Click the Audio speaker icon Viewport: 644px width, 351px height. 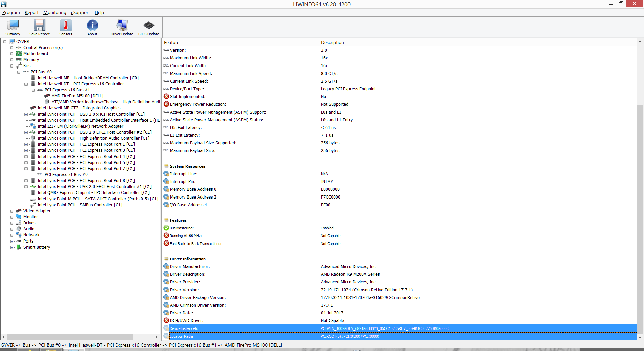pyautogui.click(x=19, y=229)
